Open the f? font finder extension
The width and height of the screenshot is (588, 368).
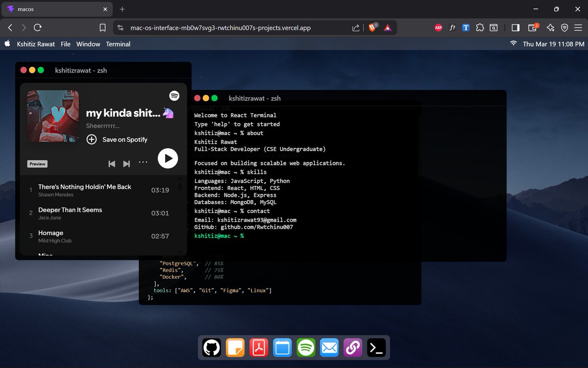pyautogui.click(x=452, y=28)
